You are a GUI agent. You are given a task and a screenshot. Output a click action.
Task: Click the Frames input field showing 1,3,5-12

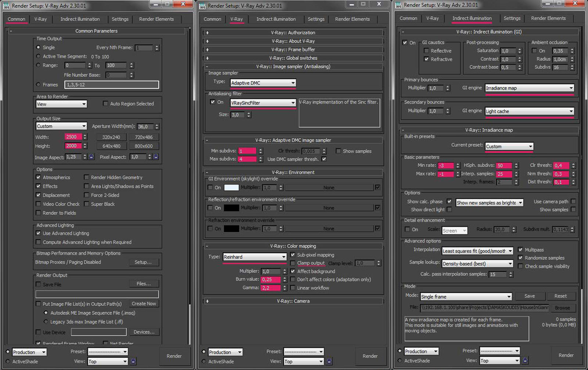click(112, 85)
